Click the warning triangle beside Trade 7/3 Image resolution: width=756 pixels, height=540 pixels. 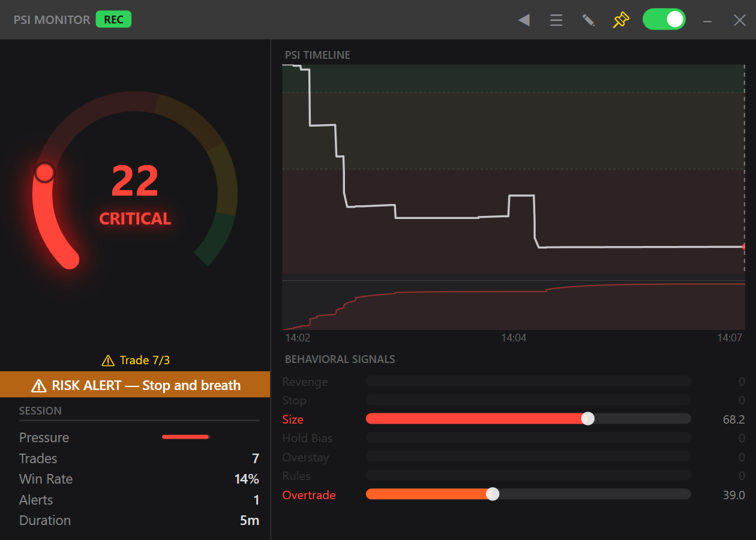[x=108, y=360]
